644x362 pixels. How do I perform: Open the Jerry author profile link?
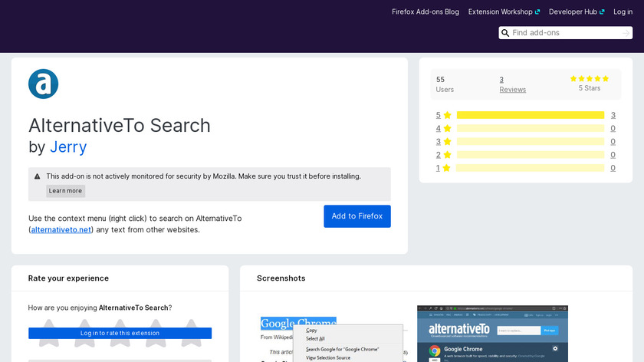pyautogui.click(x=68, y=147)
